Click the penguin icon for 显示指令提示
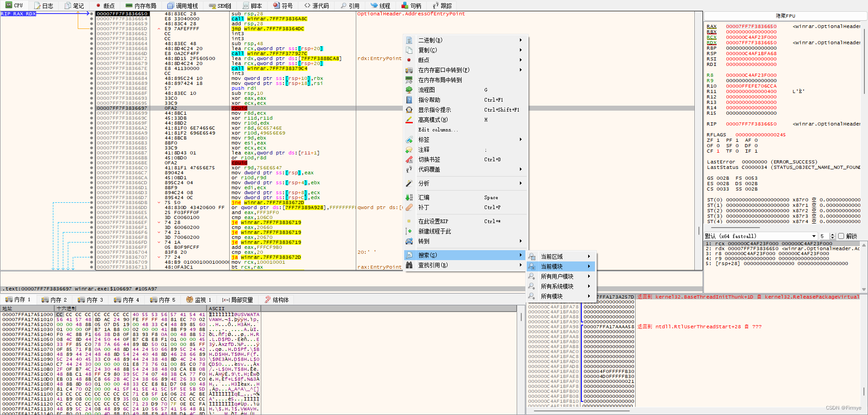 pyautogui.click(x=409, y=110)
